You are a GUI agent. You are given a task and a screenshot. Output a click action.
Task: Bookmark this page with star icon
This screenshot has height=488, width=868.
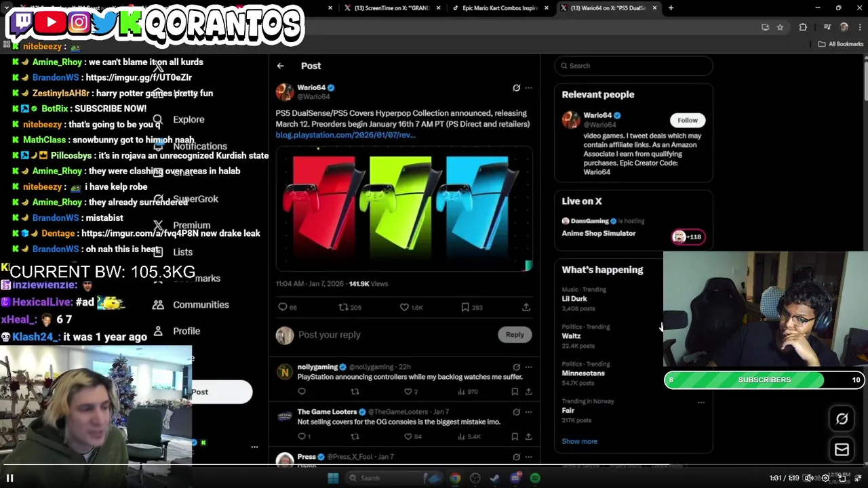[780, 27]
